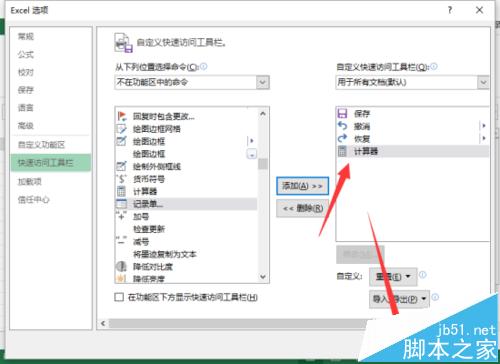Click info icon beside 导入/导出 button
The image size is (500, 364).
pyautogui.click(x=435, y=297)
